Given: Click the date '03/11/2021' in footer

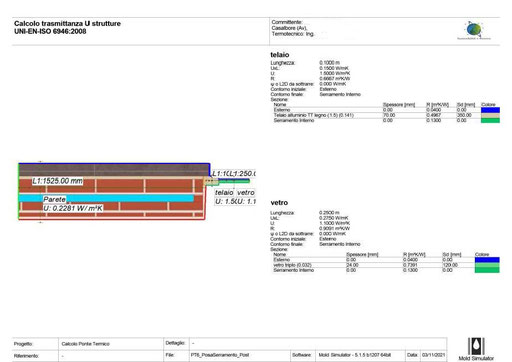Looking at the screenshot, I should point(433,355).
